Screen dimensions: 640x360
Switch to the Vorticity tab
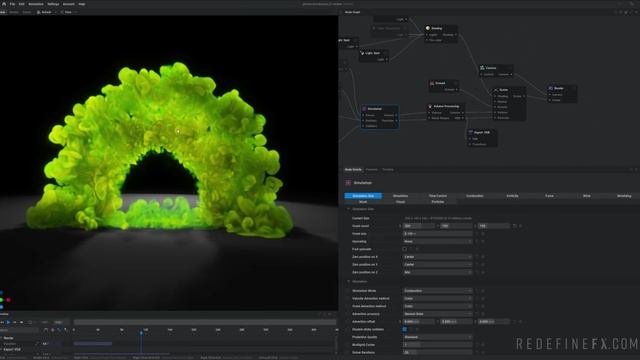coord(512,196)
